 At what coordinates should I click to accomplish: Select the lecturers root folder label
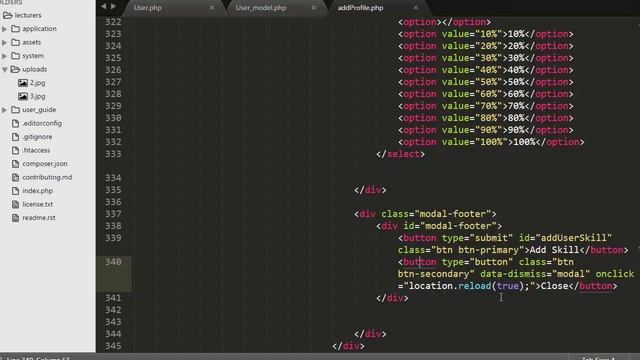point(28,16)
